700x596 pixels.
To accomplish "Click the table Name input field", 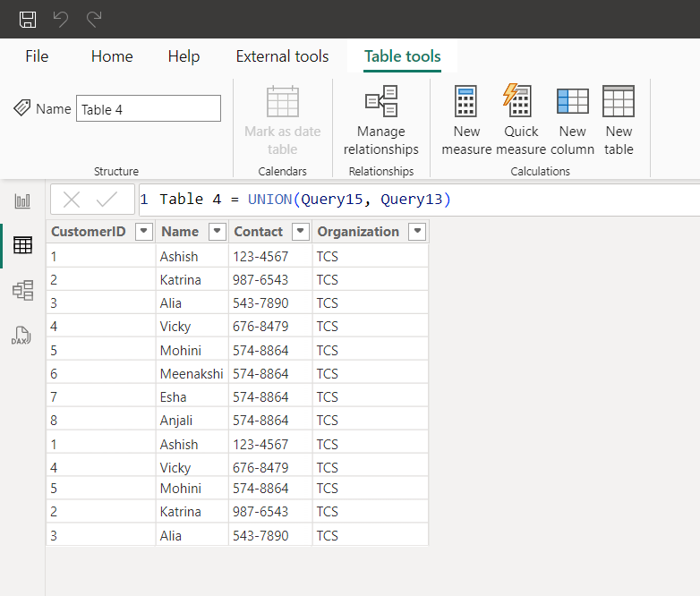I will coord(148,109).
